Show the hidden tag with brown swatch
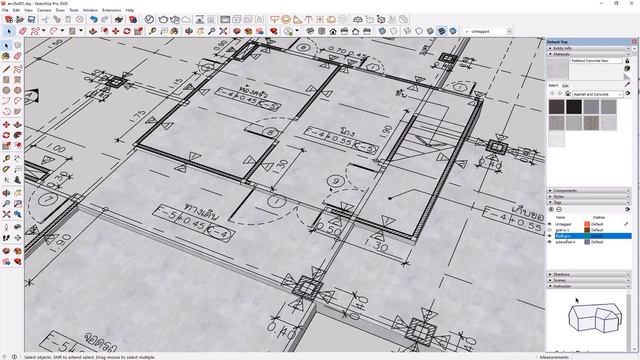Image resolution: width=640 pixels, height=360 pixels. [550, 230]
